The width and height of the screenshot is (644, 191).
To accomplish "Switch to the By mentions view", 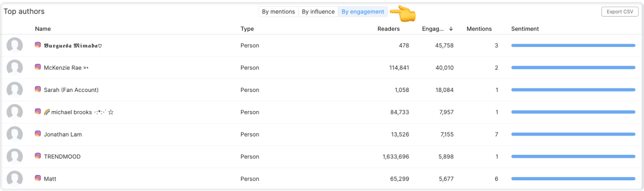I will pyautogui.click(x=278, y=12).
